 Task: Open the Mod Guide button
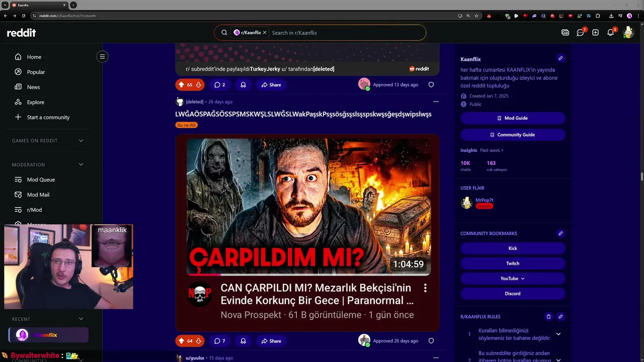513,118
